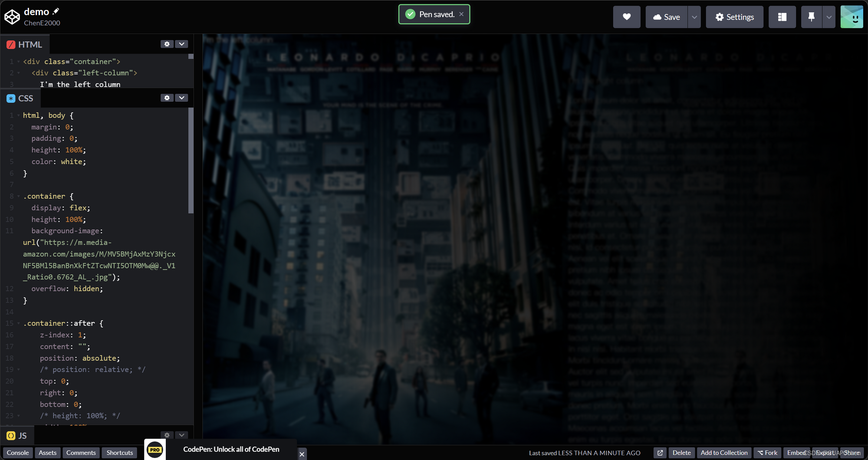Select the CSS editor tab
Screen dimensions: 868x460
pyautogui.click(x=20, y=98)
